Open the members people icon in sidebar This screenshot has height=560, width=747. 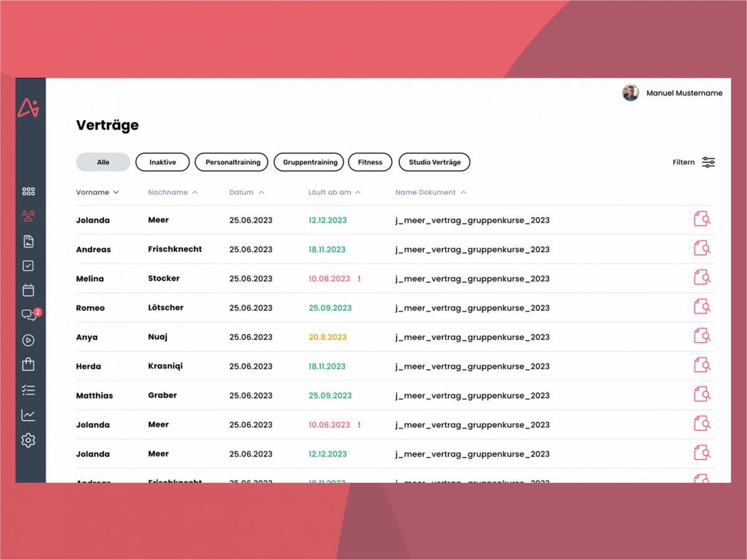pos(29,216)
